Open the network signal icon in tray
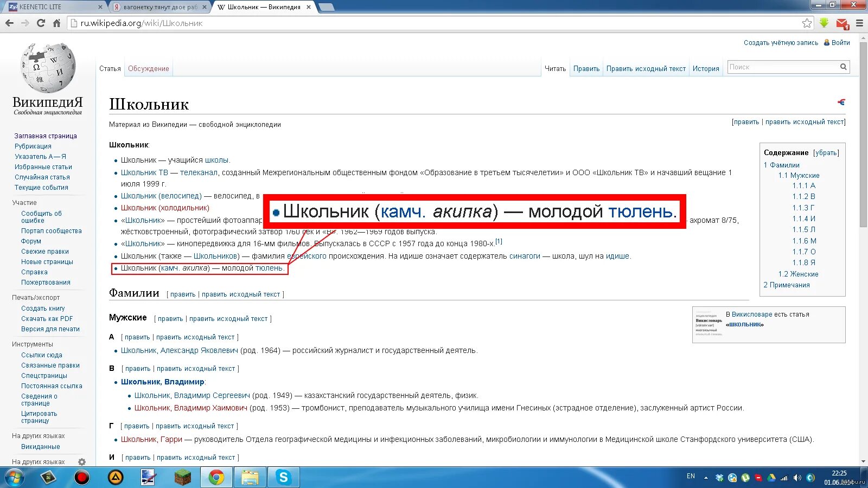This screenshot has width=868, height=488. click(784, 478)
